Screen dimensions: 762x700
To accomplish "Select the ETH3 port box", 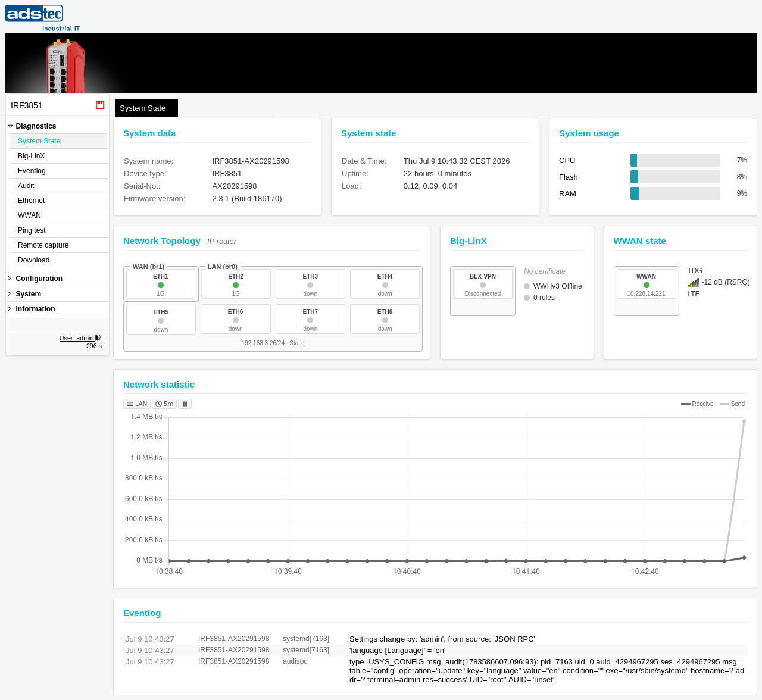I will (310, 284).
